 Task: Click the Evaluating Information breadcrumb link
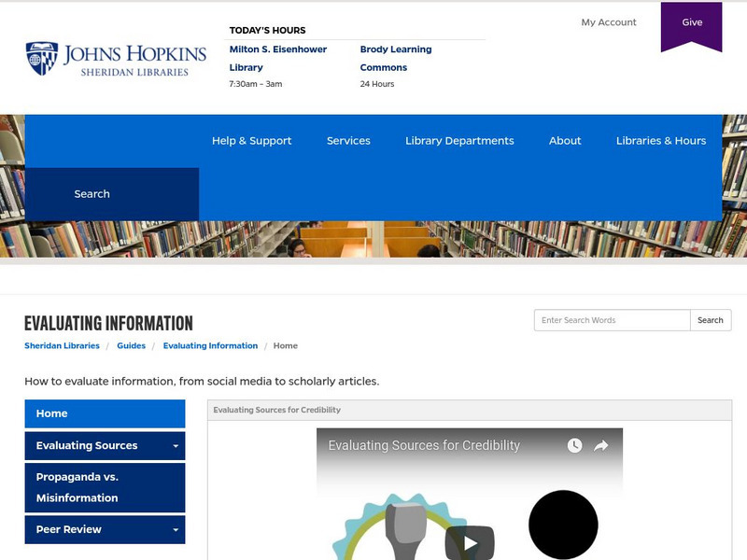(210, 345)
